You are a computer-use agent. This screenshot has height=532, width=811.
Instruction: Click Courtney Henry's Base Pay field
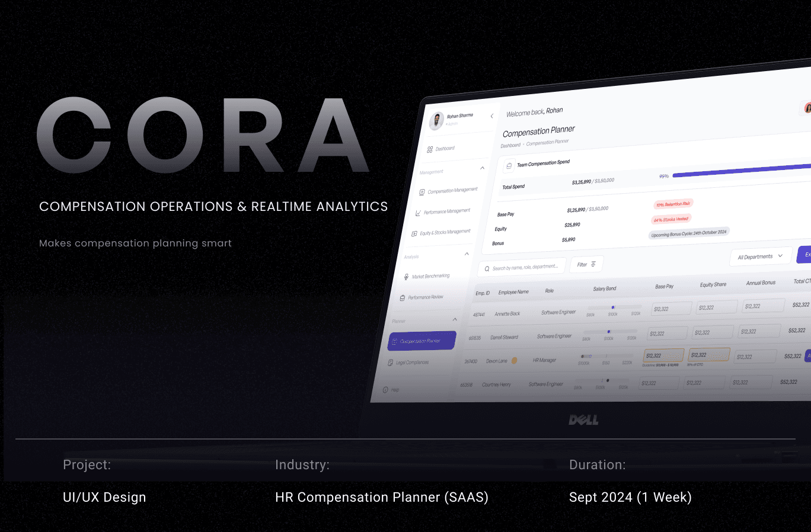click(660, 383)
